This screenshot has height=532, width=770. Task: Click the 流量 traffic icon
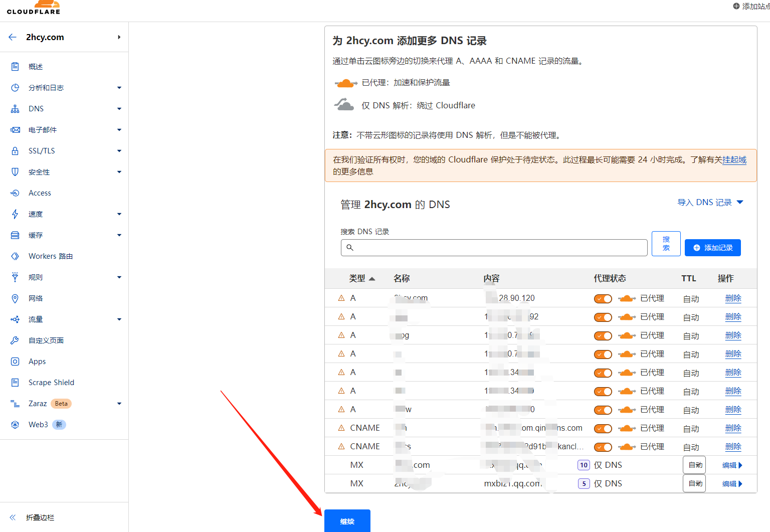click(x=15, y=319)
